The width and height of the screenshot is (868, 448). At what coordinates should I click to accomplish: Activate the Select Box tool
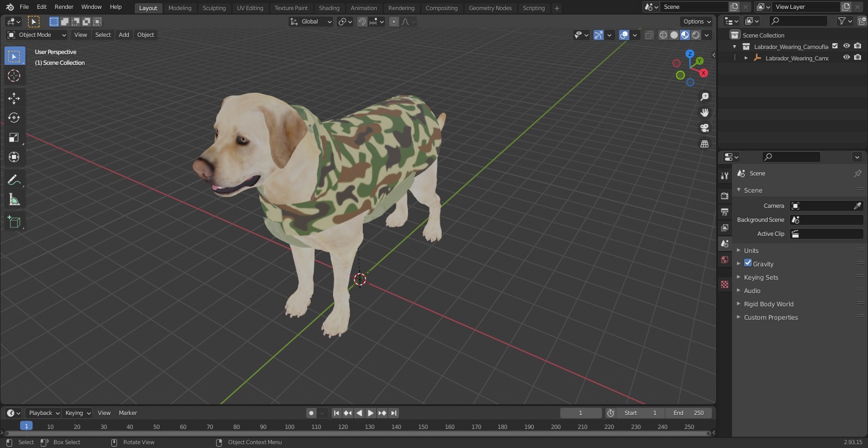tap(14, 56)
